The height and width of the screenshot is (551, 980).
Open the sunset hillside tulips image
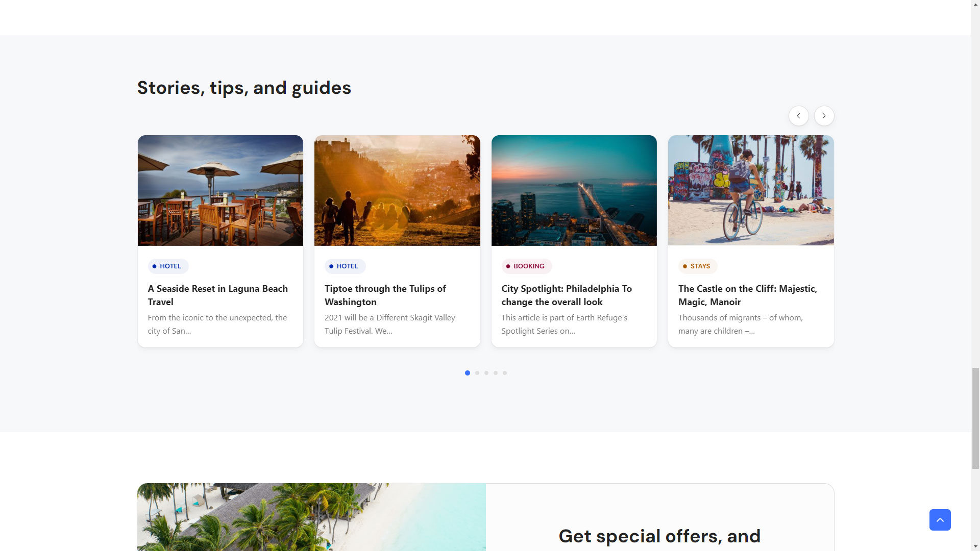tap(397, 190)
